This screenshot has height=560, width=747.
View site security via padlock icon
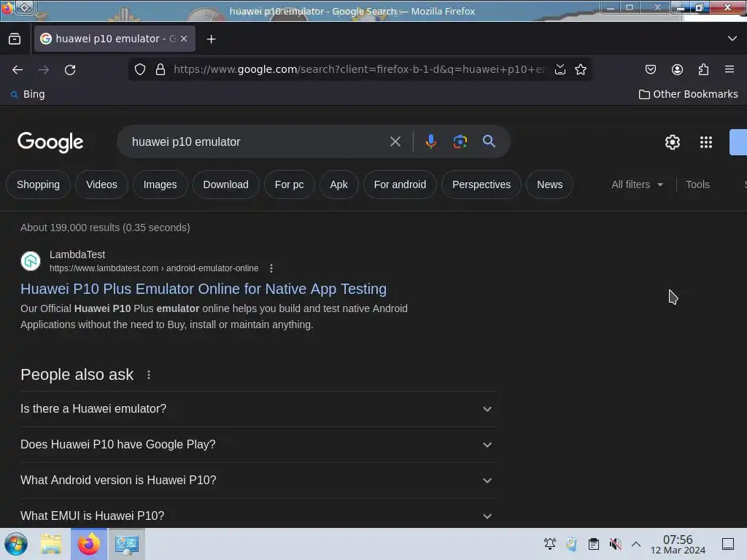pos(160,69)
